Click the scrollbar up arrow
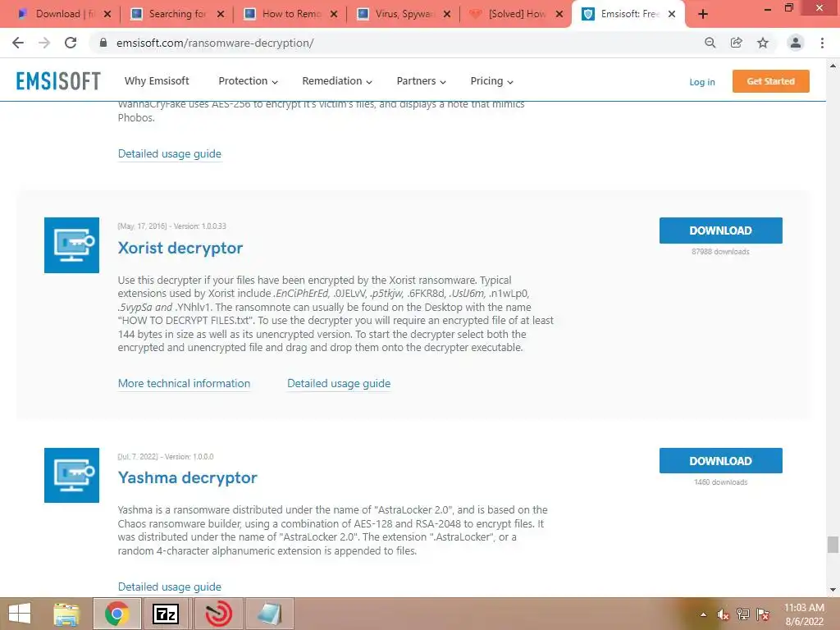Screen dimensions: 840x630 pos(833,66)
